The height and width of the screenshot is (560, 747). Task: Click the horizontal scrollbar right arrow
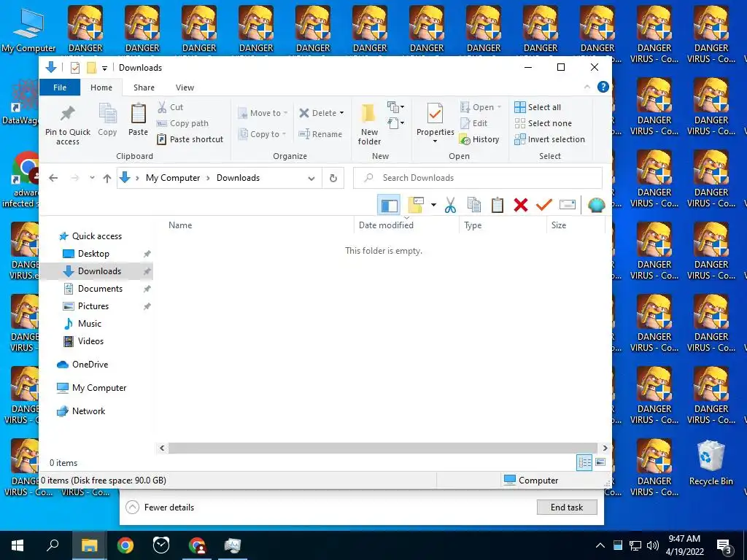(x=605, y=448)
